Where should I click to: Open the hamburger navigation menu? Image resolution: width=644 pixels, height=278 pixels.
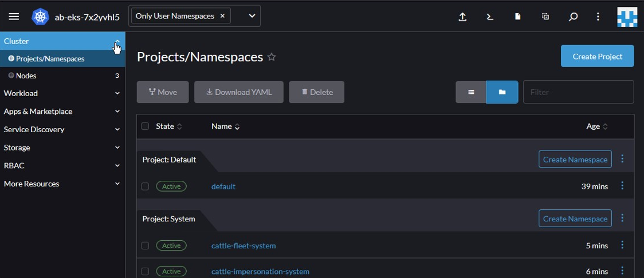[x=14, y=17]
